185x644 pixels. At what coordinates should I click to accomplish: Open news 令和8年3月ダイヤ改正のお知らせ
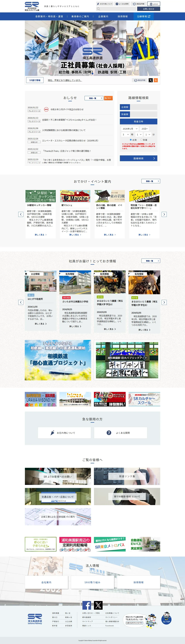pyautogui.click(x=67, y=109)
